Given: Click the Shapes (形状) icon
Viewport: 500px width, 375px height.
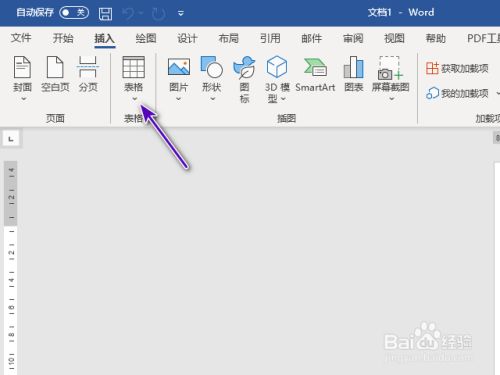Looking at the screenshot, I should [x=212, y=67].
